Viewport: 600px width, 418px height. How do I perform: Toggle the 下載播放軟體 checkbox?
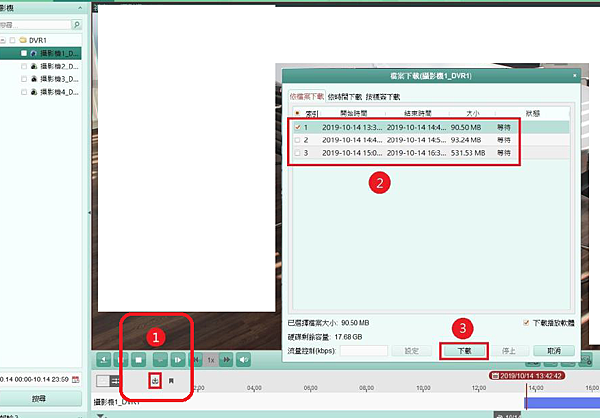[x=526, y=323]
